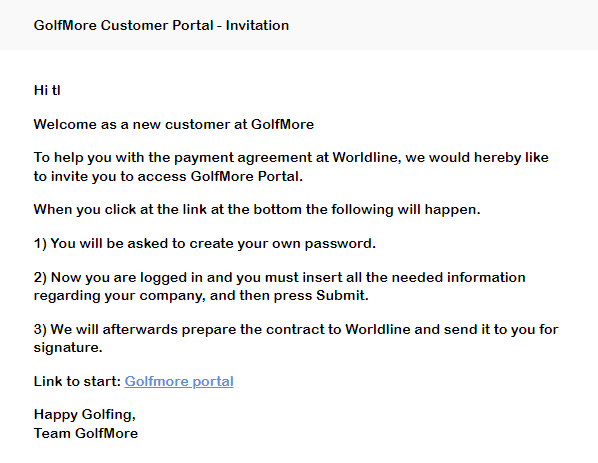Select the 'Welcome as a new customer' line
The height and width of the screenshot is (463, 598).
click(174, 124)
